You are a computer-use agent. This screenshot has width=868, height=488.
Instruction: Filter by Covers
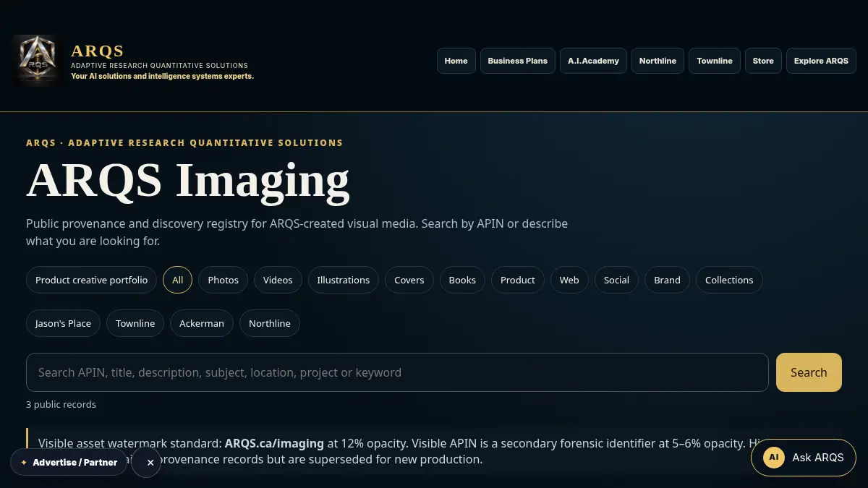(409, 280)
